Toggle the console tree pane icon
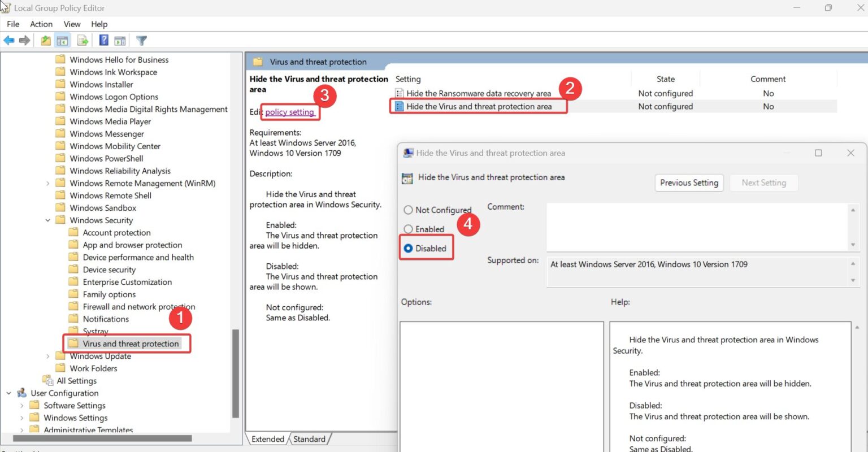 [x=62, y=40]
